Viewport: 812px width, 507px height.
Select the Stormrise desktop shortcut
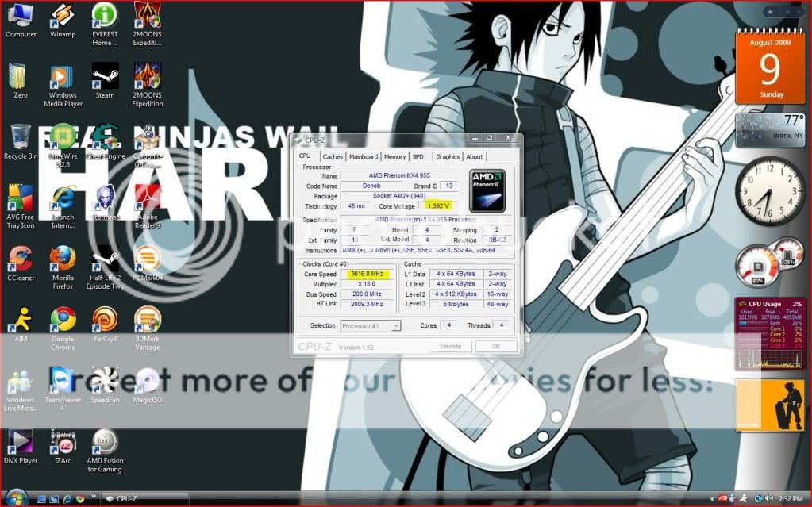(x=105, y=202)
